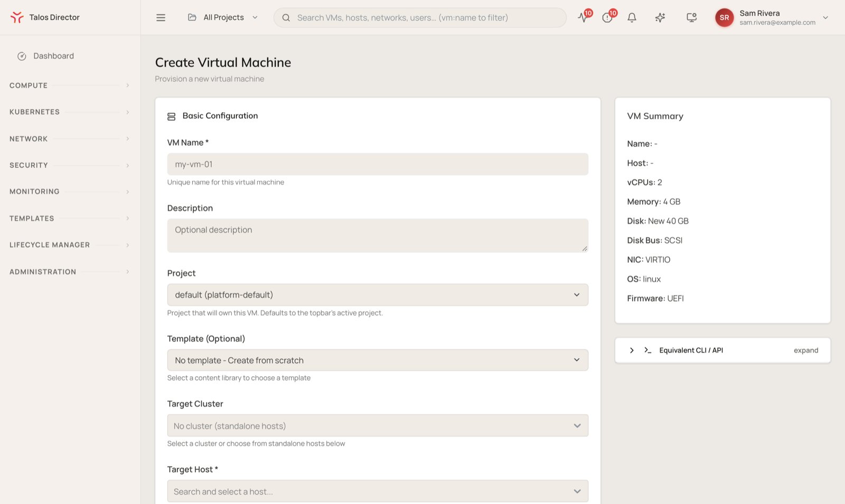This screenshot has height=504, width=845.
Task: Click the 'Memory: 4 GB' summary line
Action: [654, 202]
